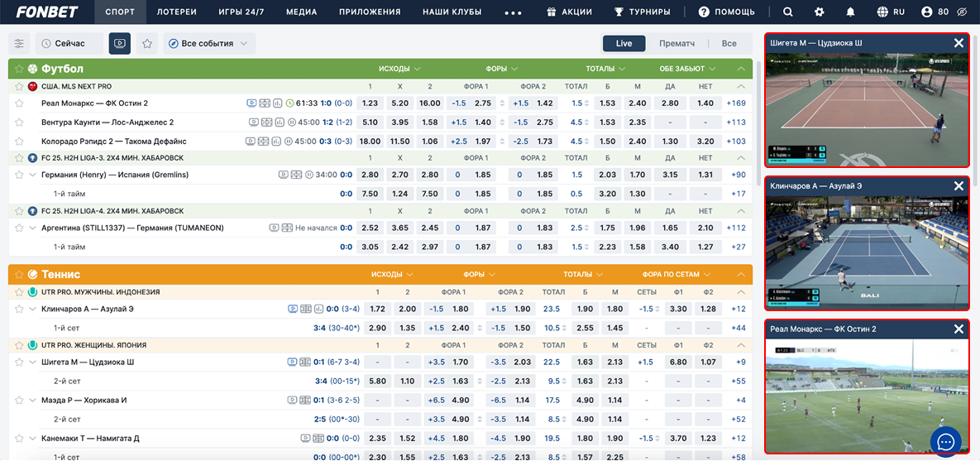The height and width of the screenshot is (466, 980).
Task: Toggle balance visibility eye icon
Action: pyautogui.click(x=961, y=12)
